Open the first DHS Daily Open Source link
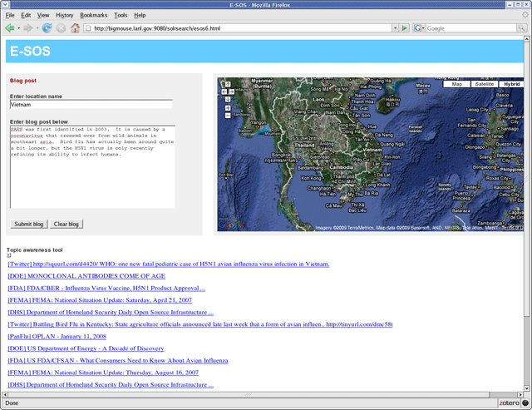The height and width of the screenshot is (410, 532). coord(111,312)
